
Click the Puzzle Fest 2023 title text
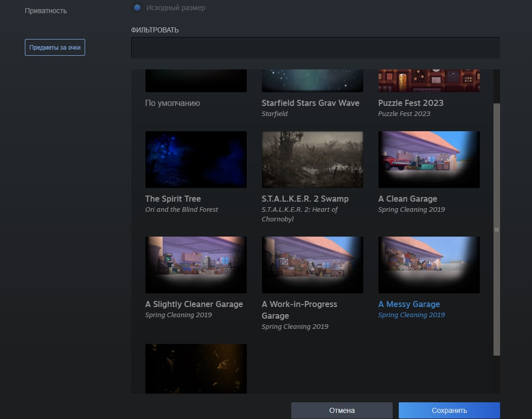[410, 103]
